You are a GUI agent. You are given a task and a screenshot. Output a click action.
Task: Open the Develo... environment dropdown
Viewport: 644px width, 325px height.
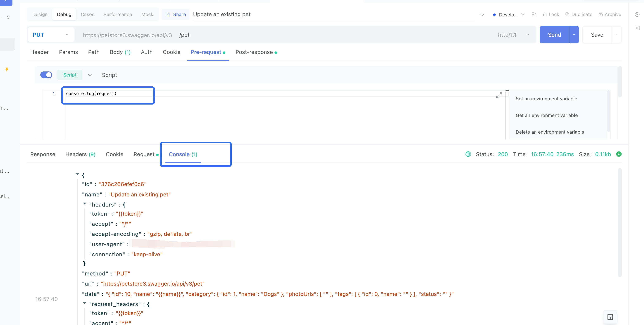509,15
